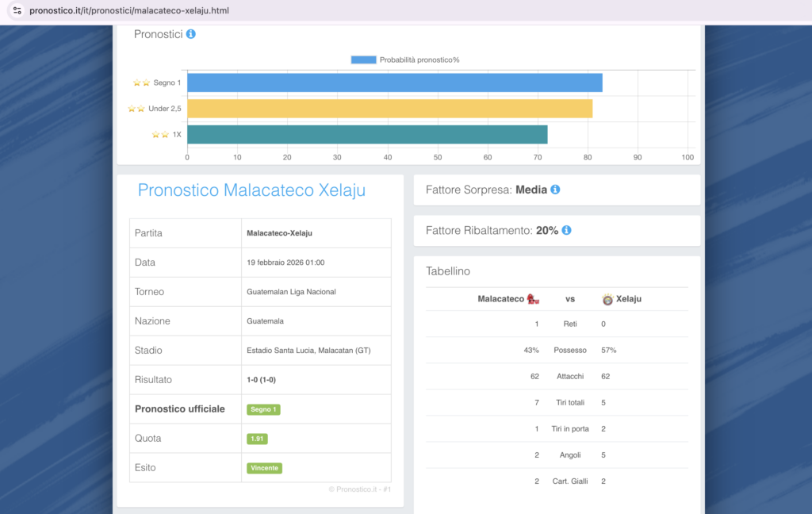Open the site info icon in address bar
Viewport: 812px width, 514px height.
tap(17, 11)
